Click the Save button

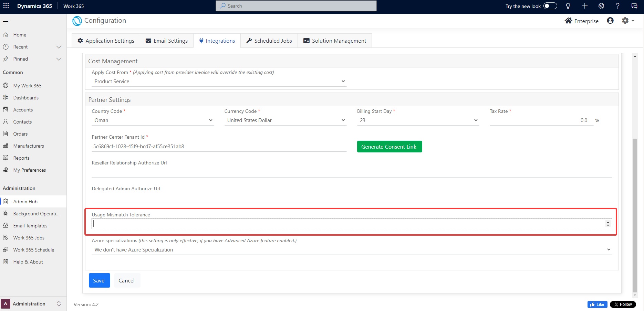[99, 280]
